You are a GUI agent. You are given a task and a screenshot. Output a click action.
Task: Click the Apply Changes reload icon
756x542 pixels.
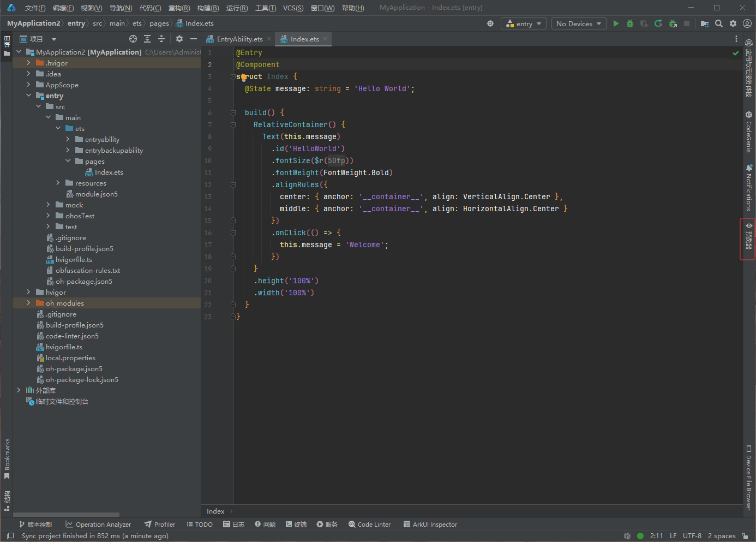point(658,23)
